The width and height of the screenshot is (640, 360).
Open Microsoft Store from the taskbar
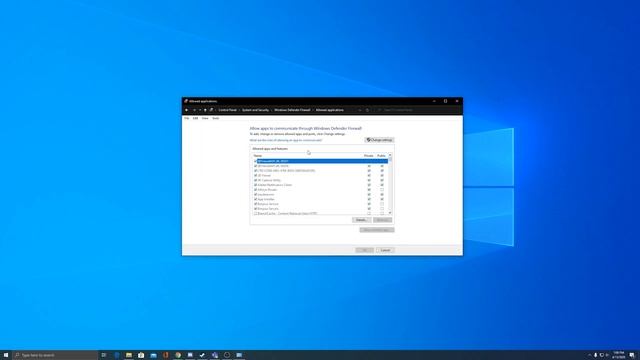coord(141,355)
